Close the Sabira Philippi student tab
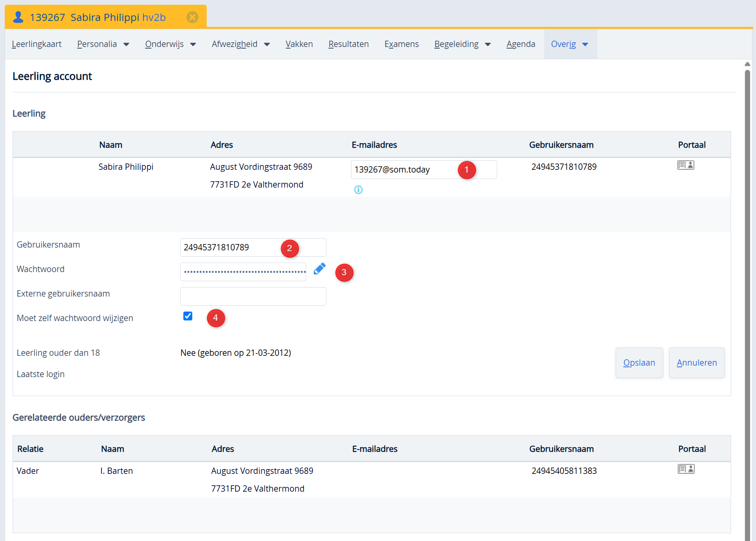Viewport: 756px width, 541px height. [x=192, y=17]
